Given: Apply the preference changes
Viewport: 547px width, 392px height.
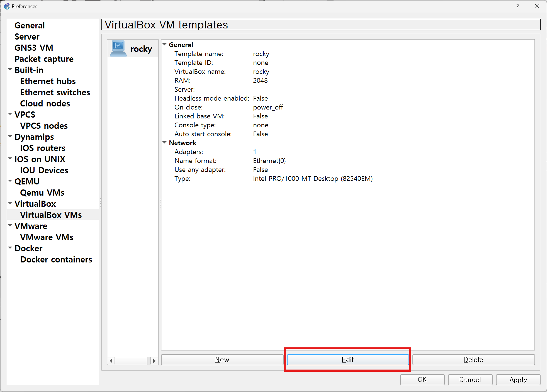Looking at the screenshot, I should coord(518,379).
